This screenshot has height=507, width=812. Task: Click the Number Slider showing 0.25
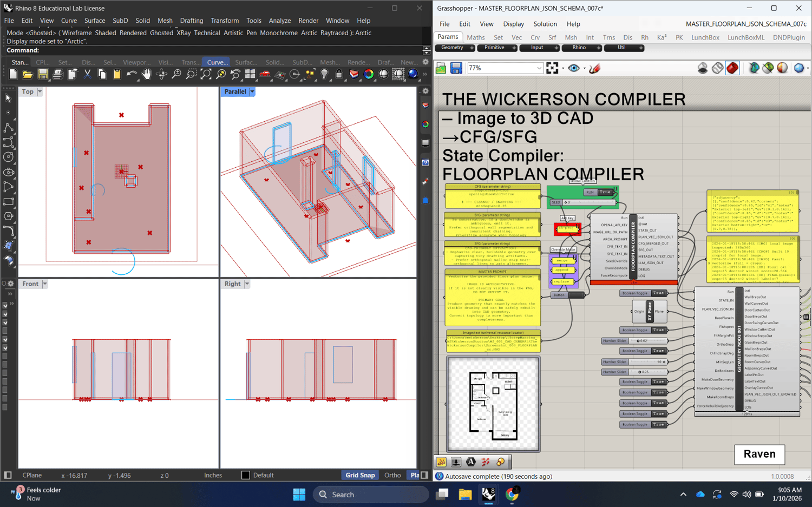click(x=634, y=372)
